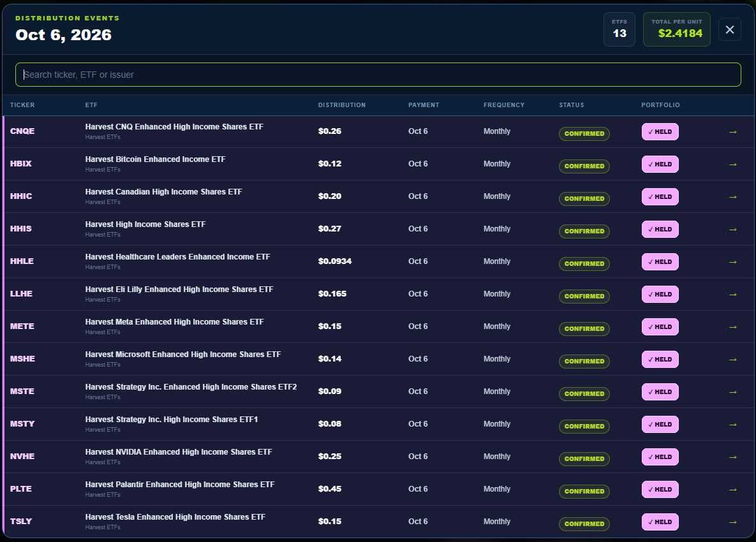Click the Confirmed status badge for HHIC
The image size is (756, 542).
click(584, 198)
